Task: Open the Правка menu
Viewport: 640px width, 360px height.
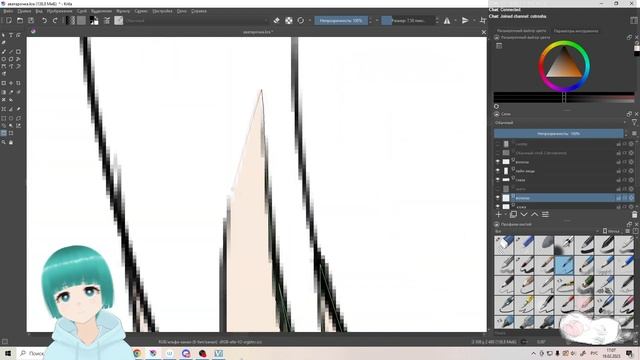Action: click(24, 11)
